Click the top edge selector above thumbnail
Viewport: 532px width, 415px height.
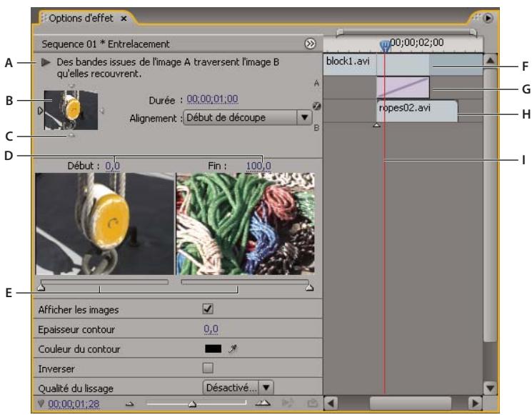[71, 86]
